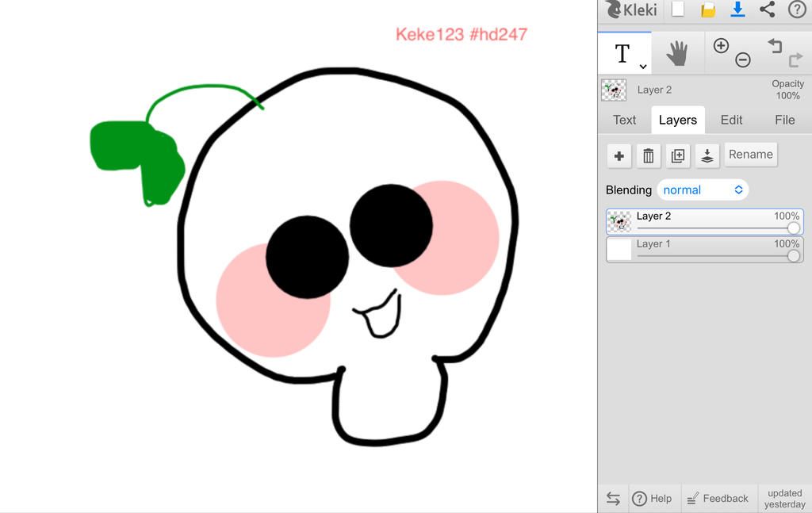Undo the last action
The image size is (812, 513).
[775, 46]
